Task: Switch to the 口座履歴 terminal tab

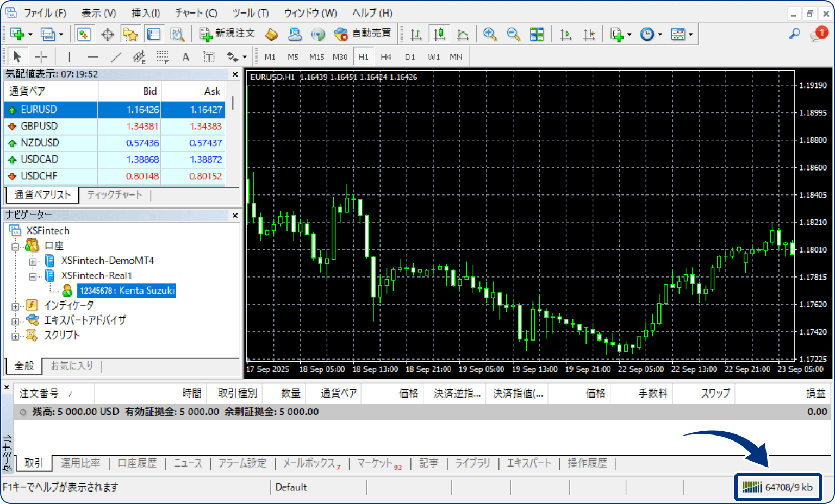Action: [x=137, y=463]
